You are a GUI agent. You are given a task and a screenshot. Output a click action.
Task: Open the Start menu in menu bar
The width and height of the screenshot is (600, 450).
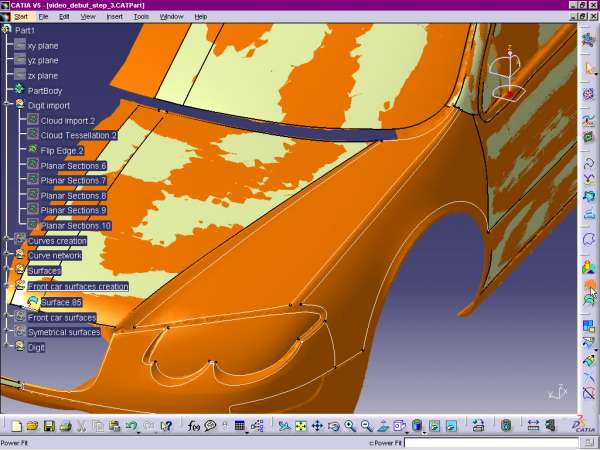click(x=20, y=17)
